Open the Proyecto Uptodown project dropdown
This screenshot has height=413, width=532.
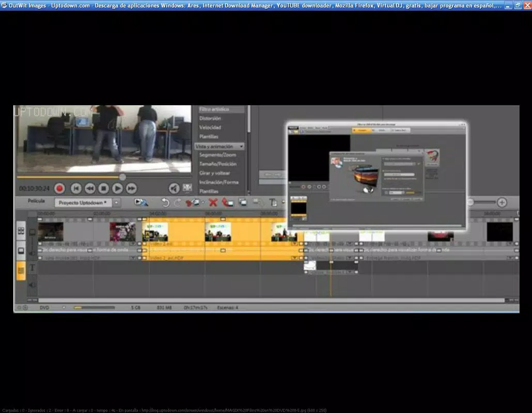point(83,203)
